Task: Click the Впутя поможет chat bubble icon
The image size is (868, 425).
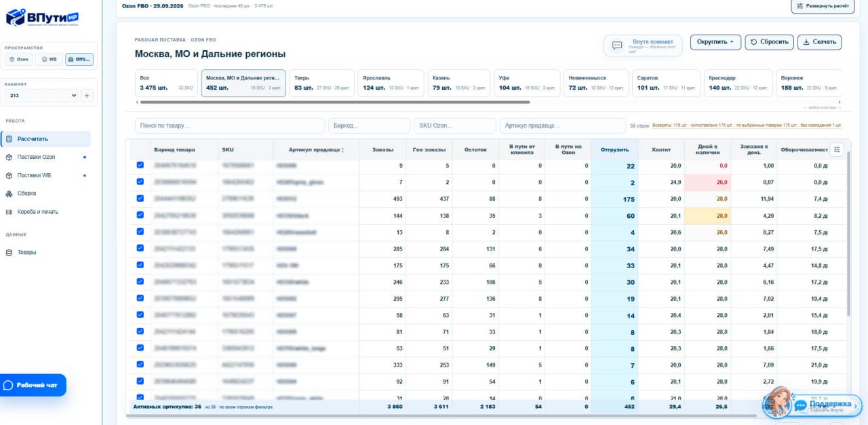Action: point(617,45)
